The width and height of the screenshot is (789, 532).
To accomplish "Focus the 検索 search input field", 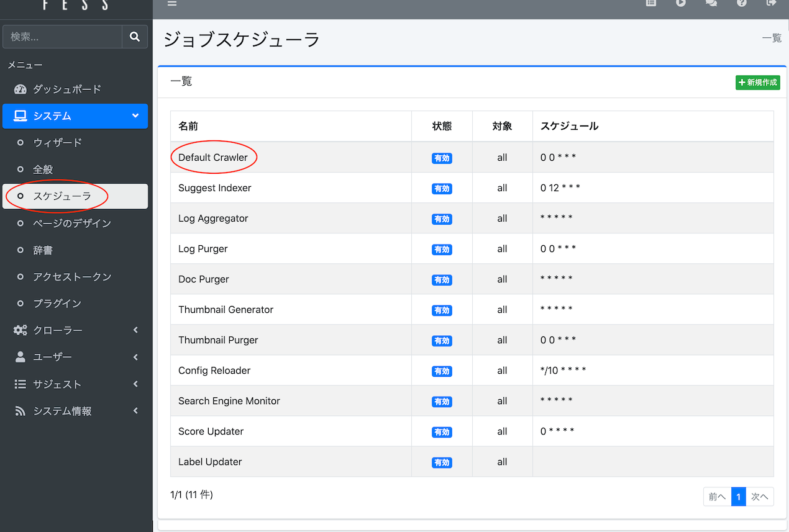I will (x=62, y=37).
